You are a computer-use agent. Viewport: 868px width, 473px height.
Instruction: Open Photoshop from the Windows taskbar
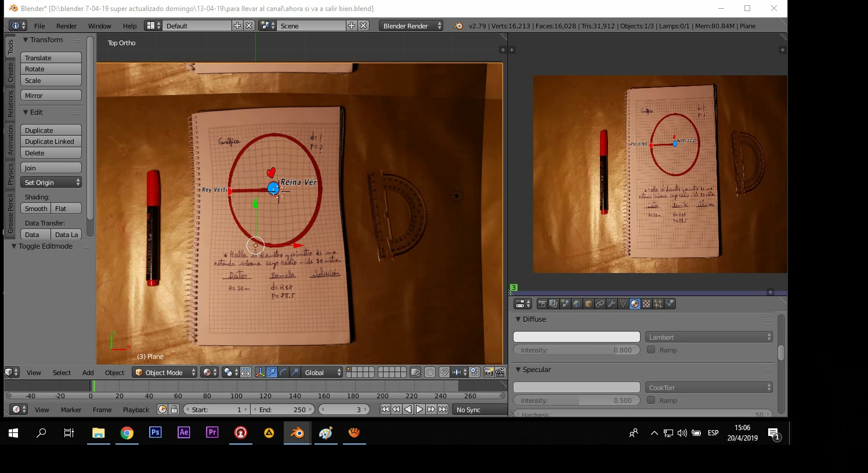[155, 432]
